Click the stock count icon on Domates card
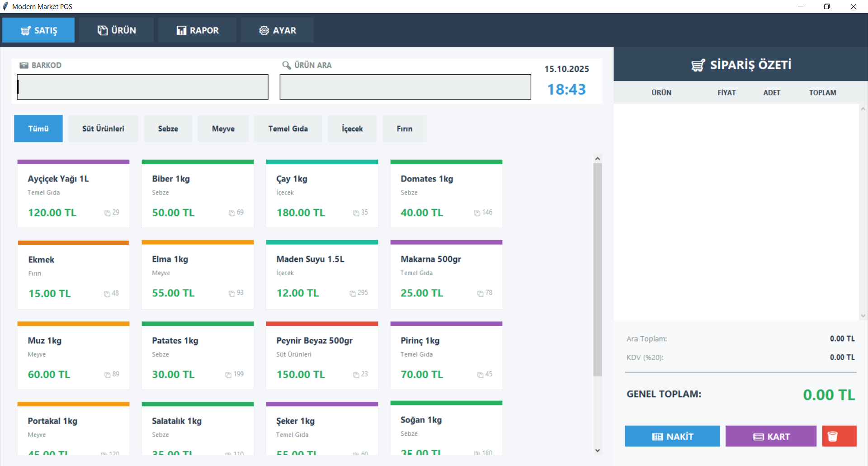 pos(477,213)
